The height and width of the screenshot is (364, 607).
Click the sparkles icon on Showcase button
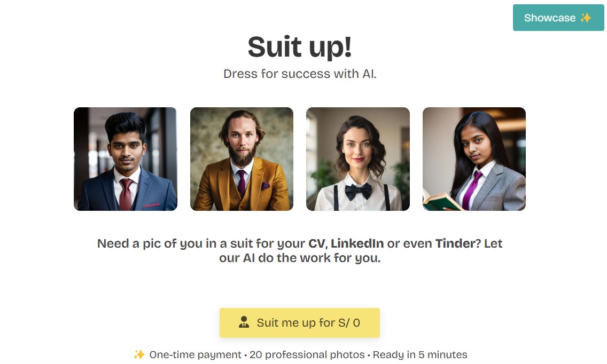586,18
